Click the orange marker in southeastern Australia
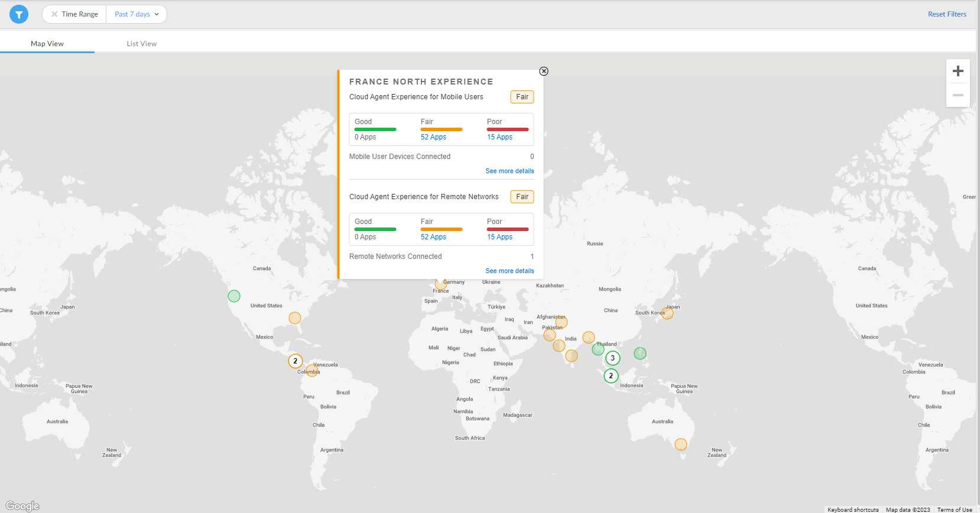The width and height of the screenshot is (980, 513). click(681, 444)
